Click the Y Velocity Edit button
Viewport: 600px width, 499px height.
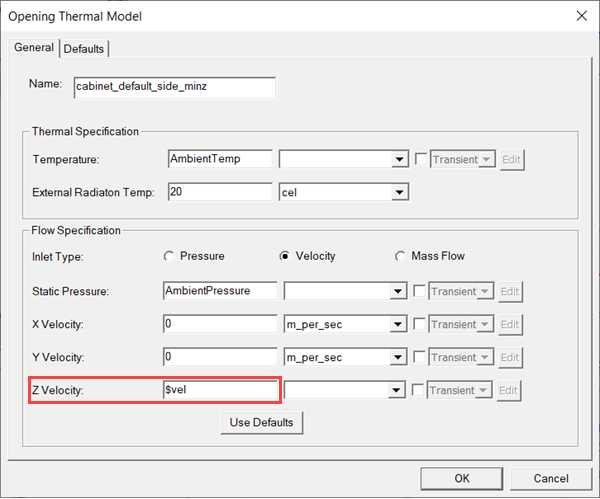[510, 357]
